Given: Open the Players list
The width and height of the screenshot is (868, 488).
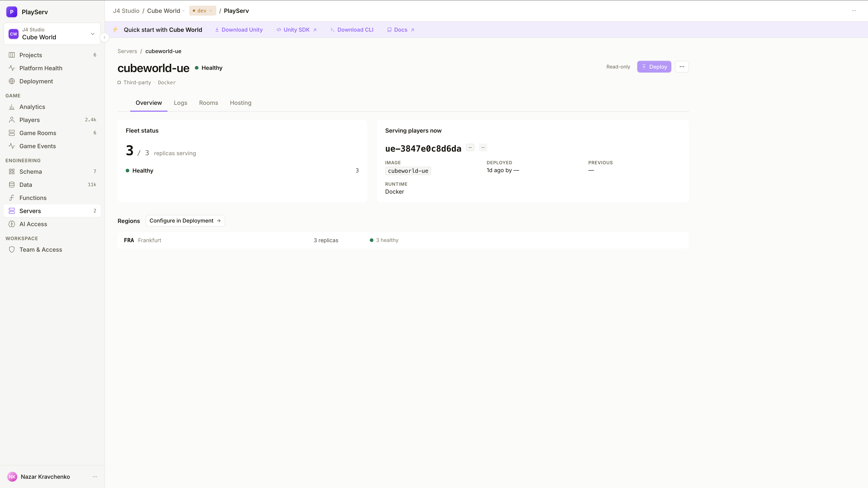Looking at the screenshot, I should pyautogui.click(x=52, y=120).
